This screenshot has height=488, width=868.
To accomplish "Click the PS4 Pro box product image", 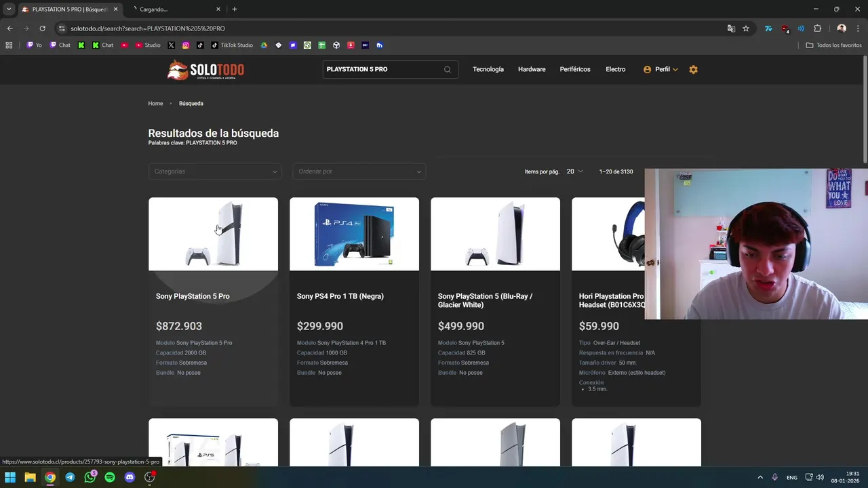I will [354, 234].
